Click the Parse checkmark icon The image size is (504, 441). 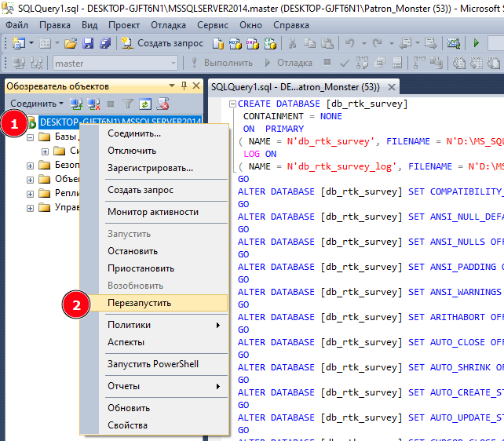coord(345,63)
